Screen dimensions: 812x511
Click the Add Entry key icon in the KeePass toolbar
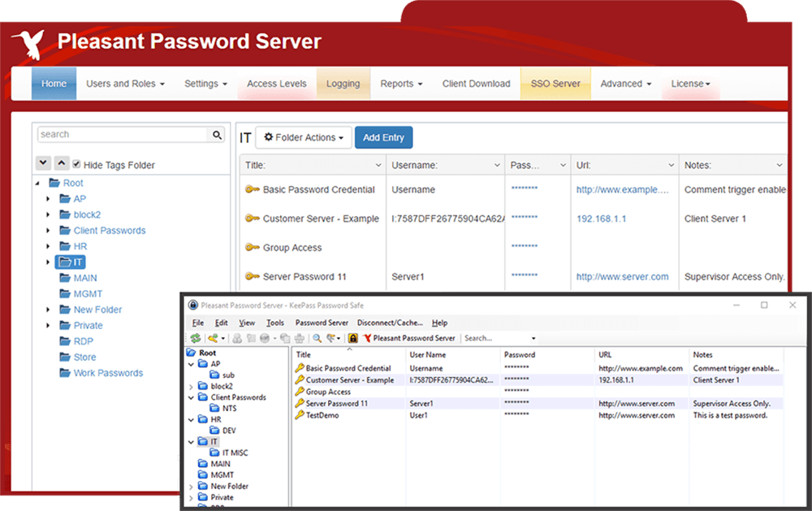click(214, 339)
